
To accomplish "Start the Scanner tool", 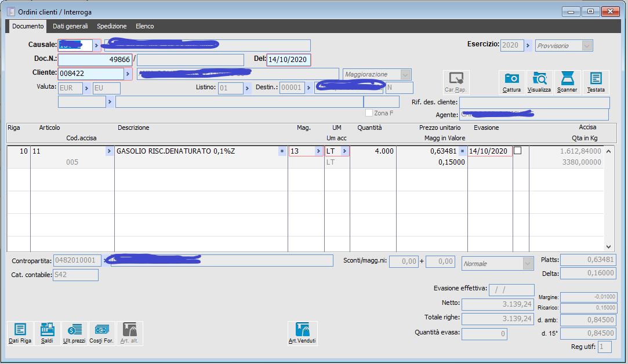I will pos(567,82).
